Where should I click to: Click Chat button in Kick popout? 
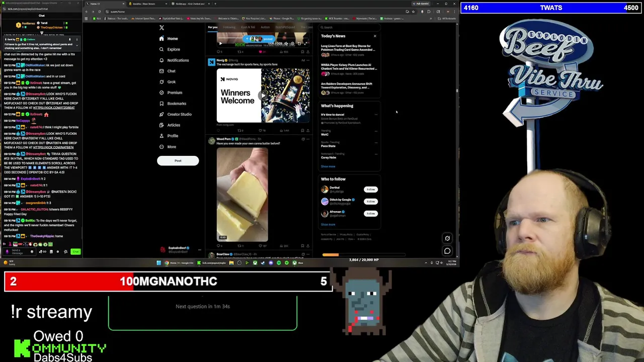pyautogui.click(x=75, y=251)
